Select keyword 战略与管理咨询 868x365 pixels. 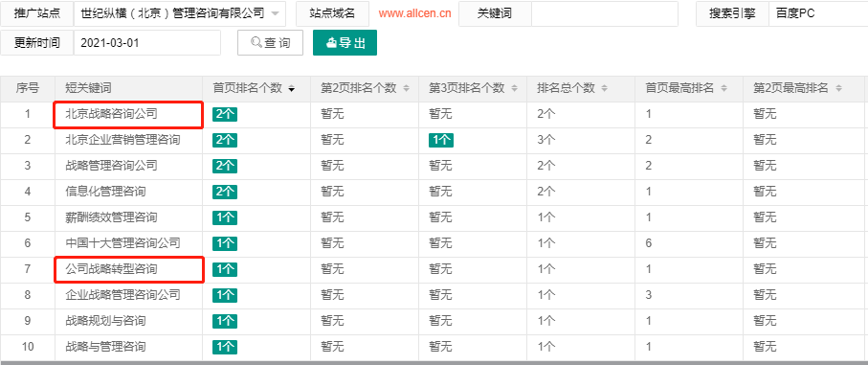point(105,347)
